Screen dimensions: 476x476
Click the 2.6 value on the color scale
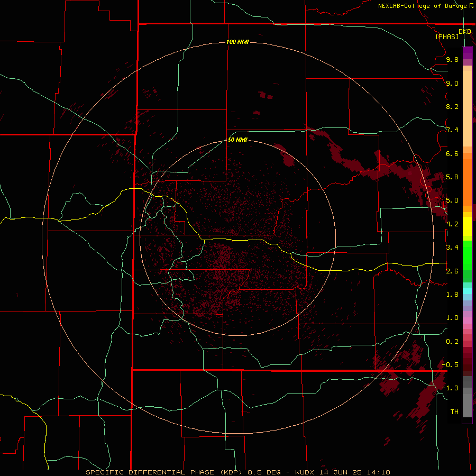[452, 271]
